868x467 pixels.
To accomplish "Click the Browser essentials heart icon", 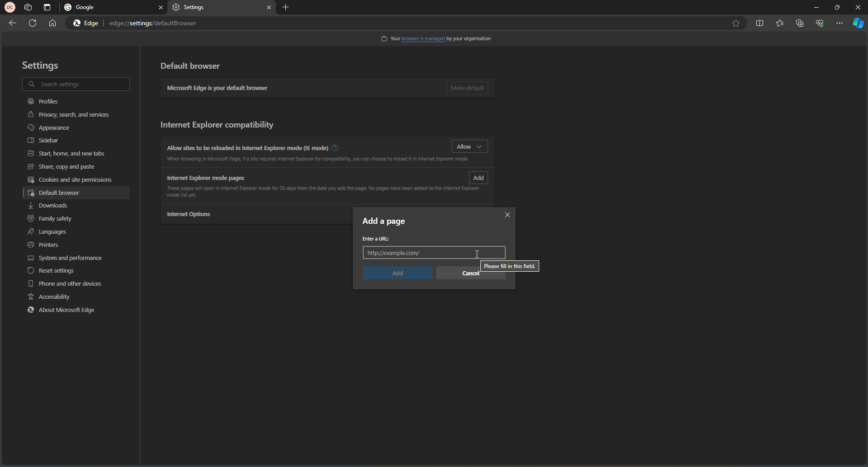I will tap(819, 23).
